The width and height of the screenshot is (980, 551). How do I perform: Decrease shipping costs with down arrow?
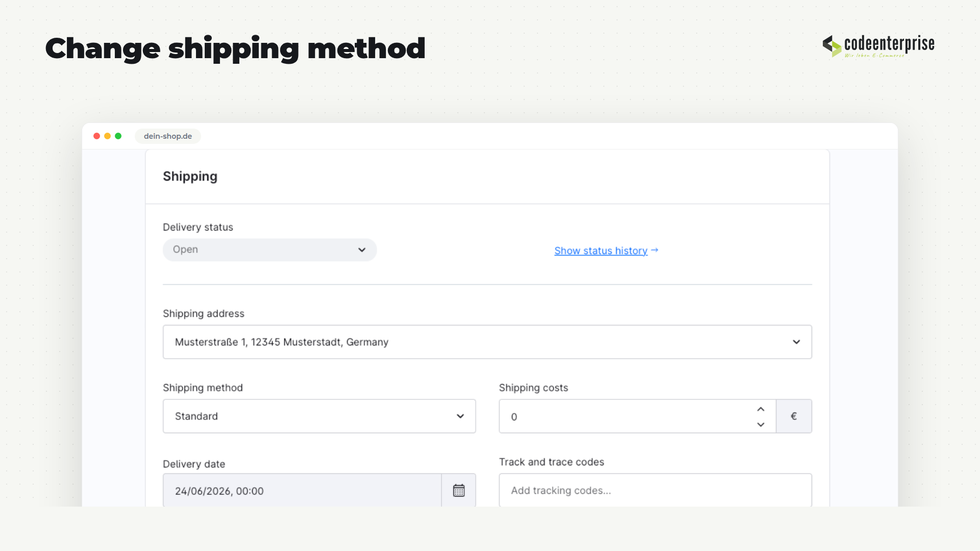point(761,424)
